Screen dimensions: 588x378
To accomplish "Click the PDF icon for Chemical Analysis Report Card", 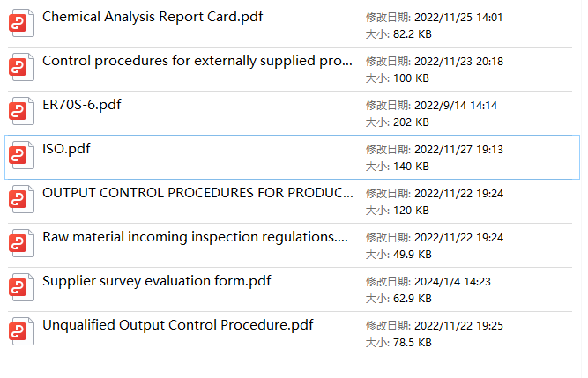I will pyautogui.click(x=21, y=24).
